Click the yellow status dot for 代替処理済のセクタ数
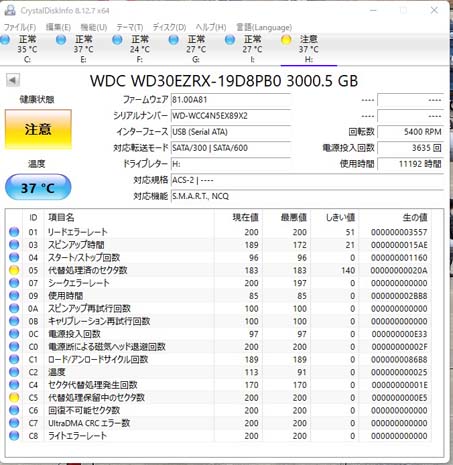 [14, 270]
